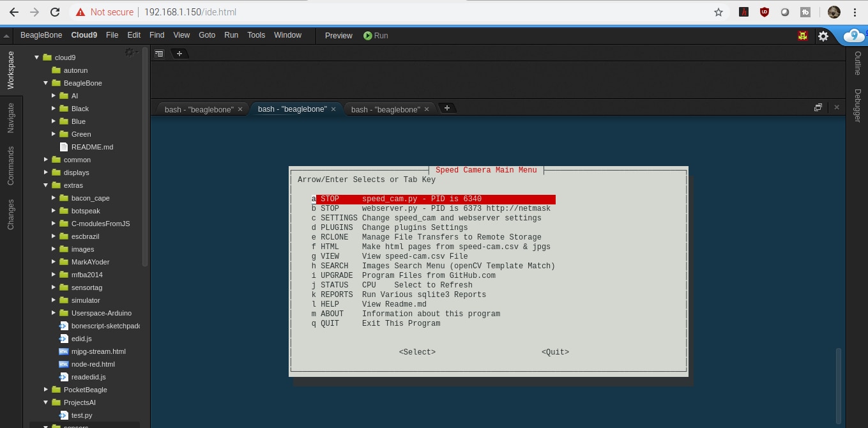This screenshot has height=428, width=868.
Task: Close the first bash beaglebone tab
Action: pyautogui.click(x=240, y=109)
